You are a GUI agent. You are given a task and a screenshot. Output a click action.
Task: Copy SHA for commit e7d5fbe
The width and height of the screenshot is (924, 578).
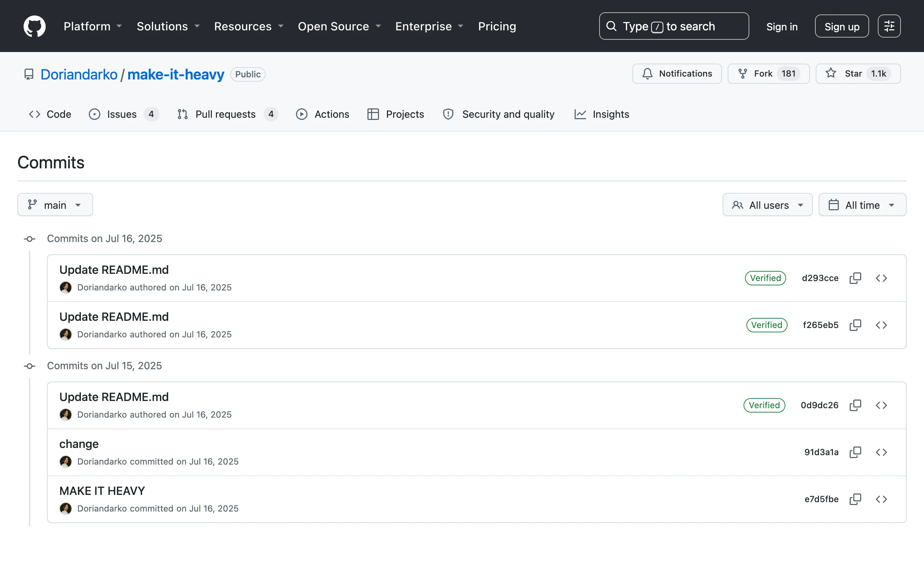tap(855, 499)
